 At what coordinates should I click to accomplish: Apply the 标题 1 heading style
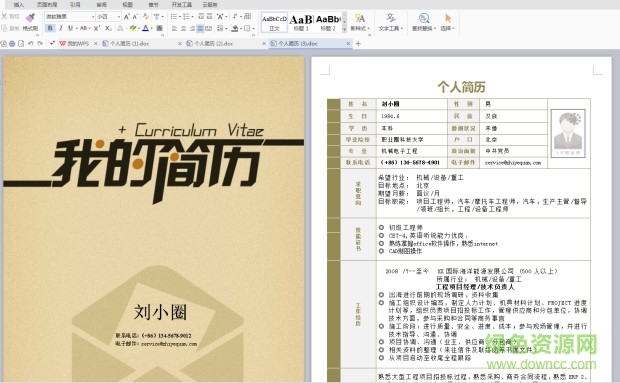click(301, 22)
